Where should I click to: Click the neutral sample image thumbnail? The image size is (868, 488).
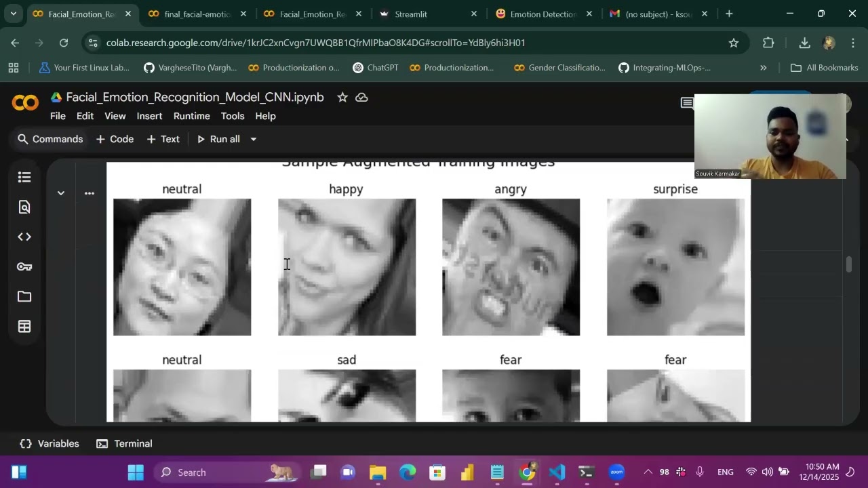tap(182, 267)
